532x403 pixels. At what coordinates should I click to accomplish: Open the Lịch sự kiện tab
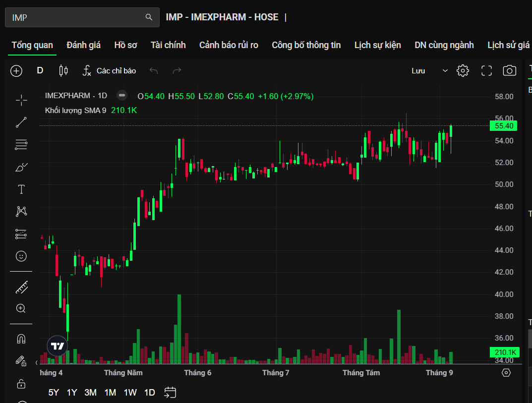pyautogui.click(x=378, y=45)
